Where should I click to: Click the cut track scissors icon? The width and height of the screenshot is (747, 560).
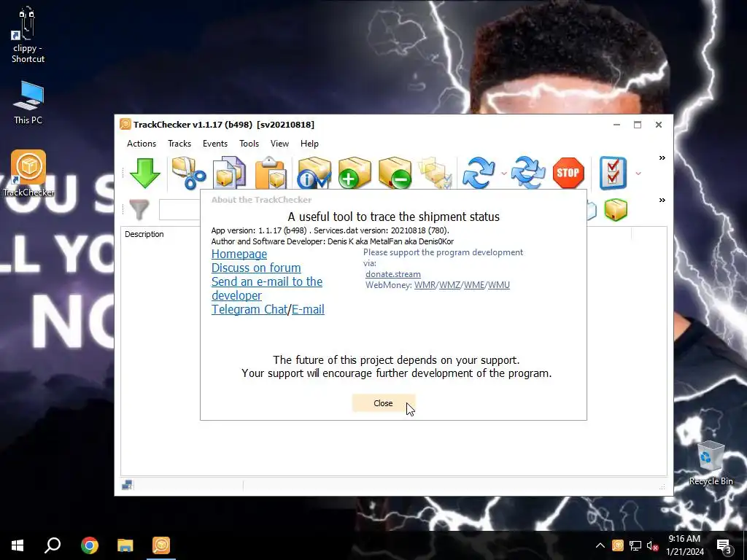point(189,173)
